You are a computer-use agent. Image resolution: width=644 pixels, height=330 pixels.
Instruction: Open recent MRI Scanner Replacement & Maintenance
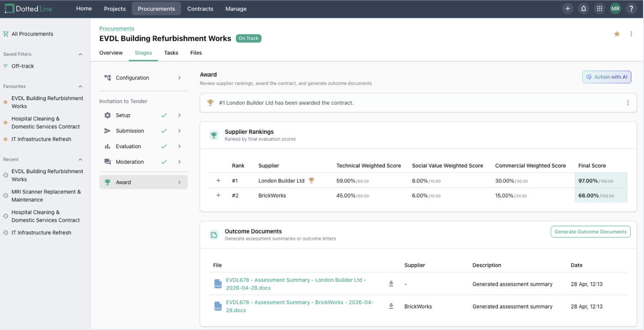(x=46, y=196)
